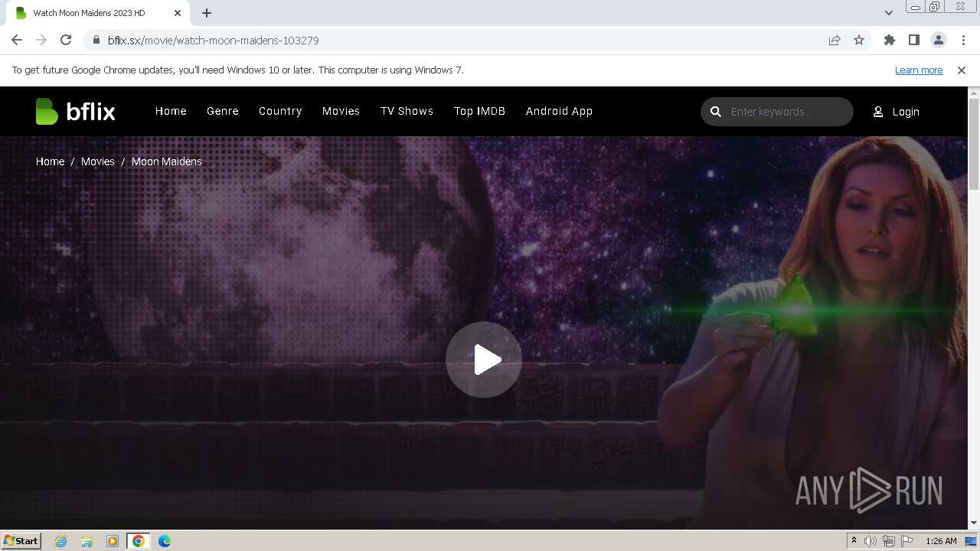Open the Login link

pos(897,112)
